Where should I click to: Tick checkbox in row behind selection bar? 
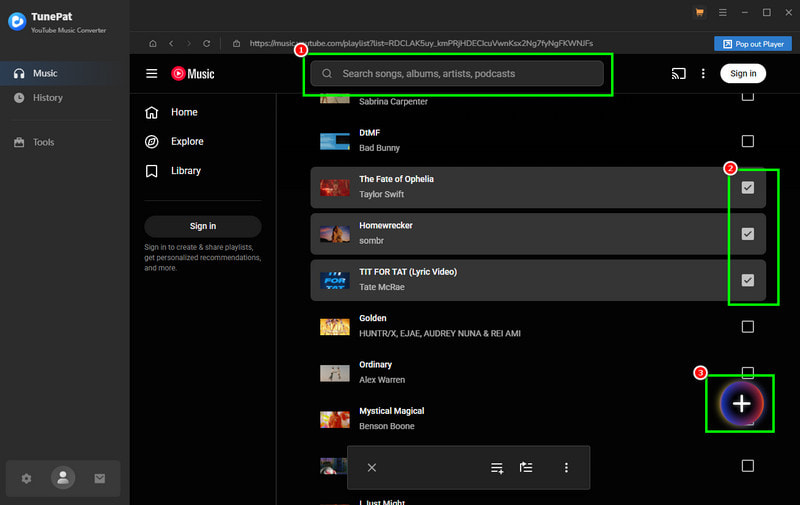(747, 466)
